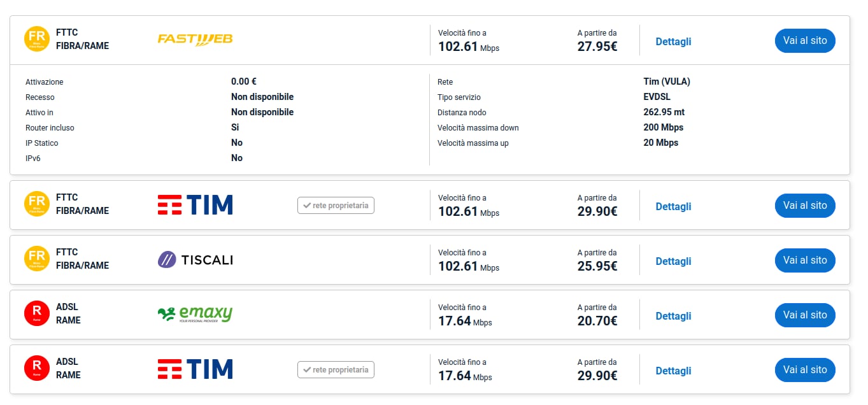Screen dimensions: 868x405
Task: Expand Dettagli for Tiscali offer
Action: (x=673, y=261)
